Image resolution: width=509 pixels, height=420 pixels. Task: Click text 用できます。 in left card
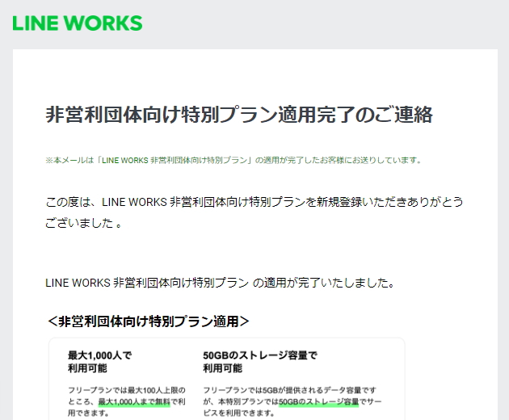(88, 414)
